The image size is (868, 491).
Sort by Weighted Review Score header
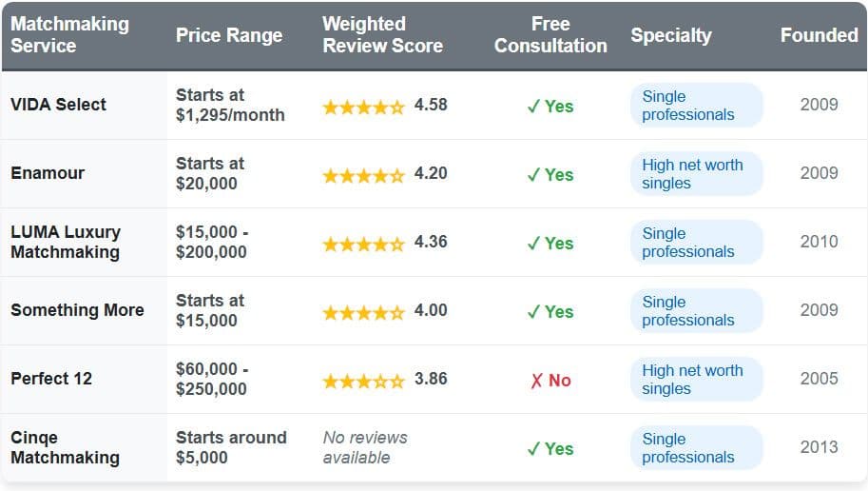(382, 35)
